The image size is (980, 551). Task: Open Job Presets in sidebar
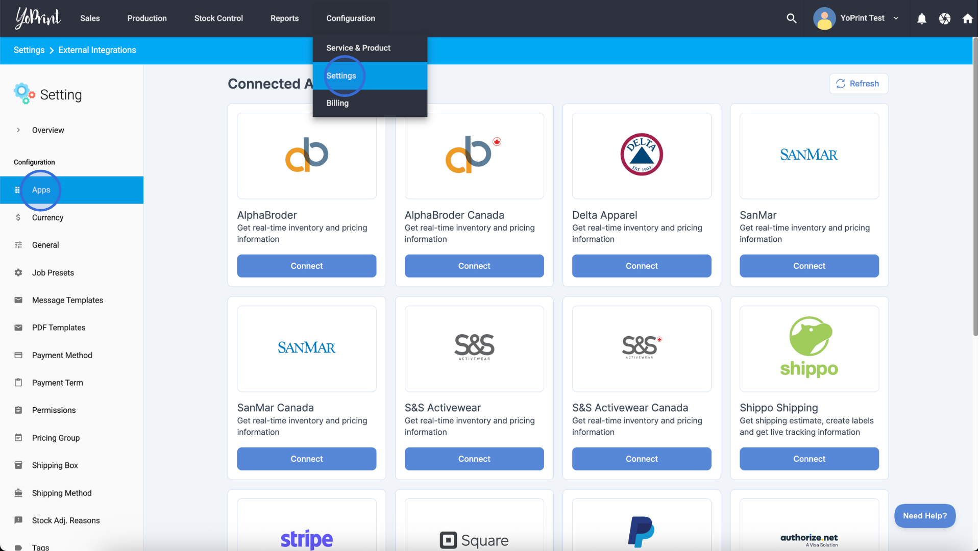pyautogui.click(x=71, y=272)
